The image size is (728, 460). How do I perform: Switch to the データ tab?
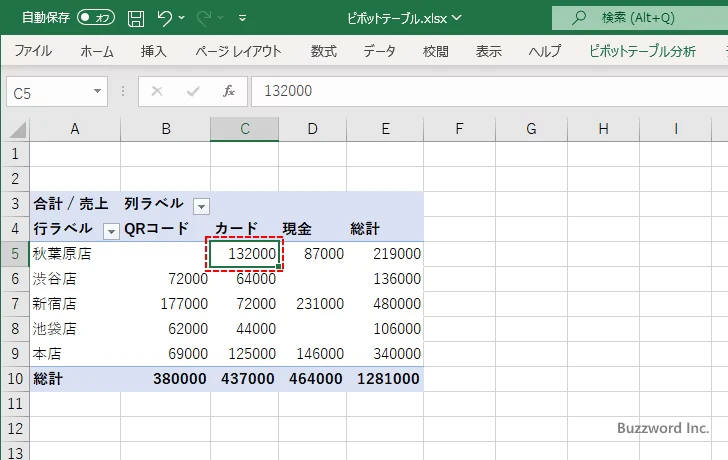pos(379,51)
